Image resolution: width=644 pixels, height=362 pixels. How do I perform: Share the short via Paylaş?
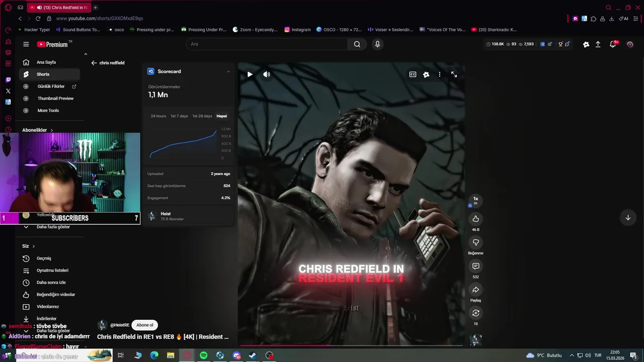(475, 290)
